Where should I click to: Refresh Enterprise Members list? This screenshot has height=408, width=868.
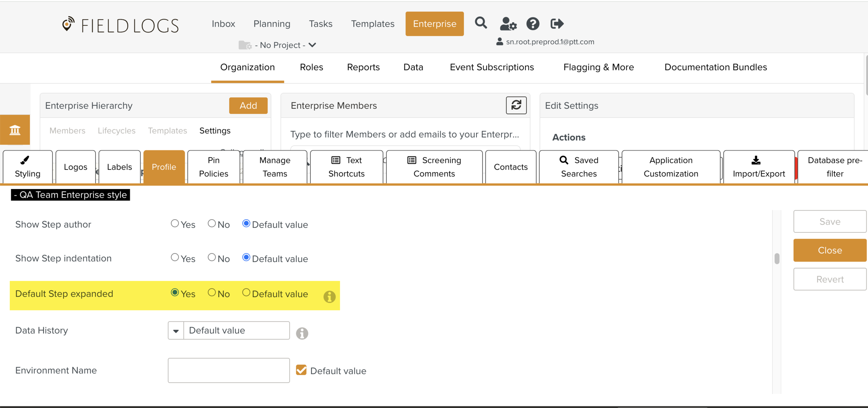[516, 105]
